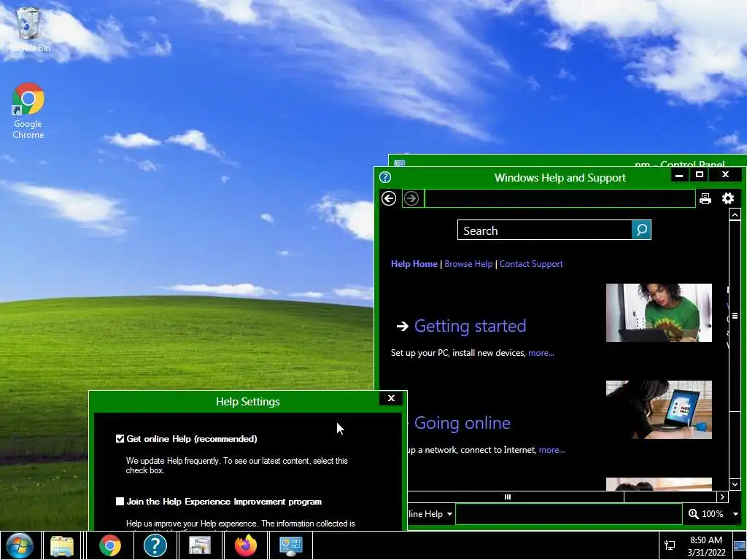Print the help page with the printer icon

click(705, 198)
